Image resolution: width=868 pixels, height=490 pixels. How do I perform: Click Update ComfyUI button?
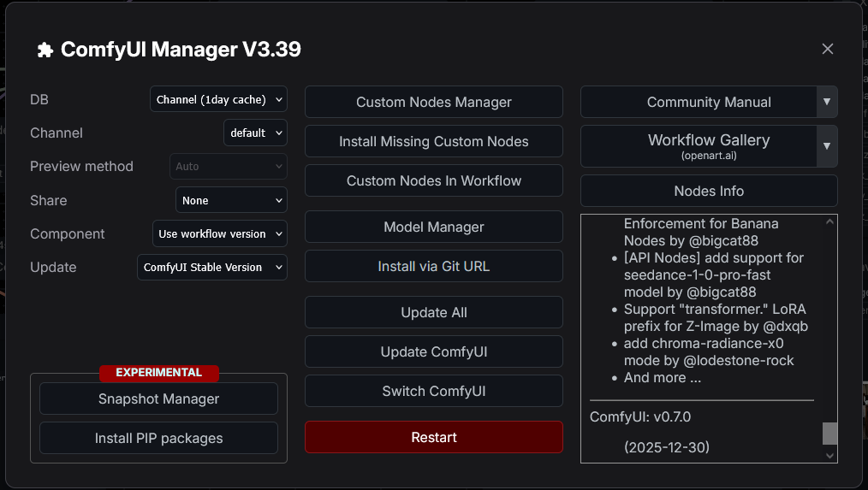click(434, 351)
